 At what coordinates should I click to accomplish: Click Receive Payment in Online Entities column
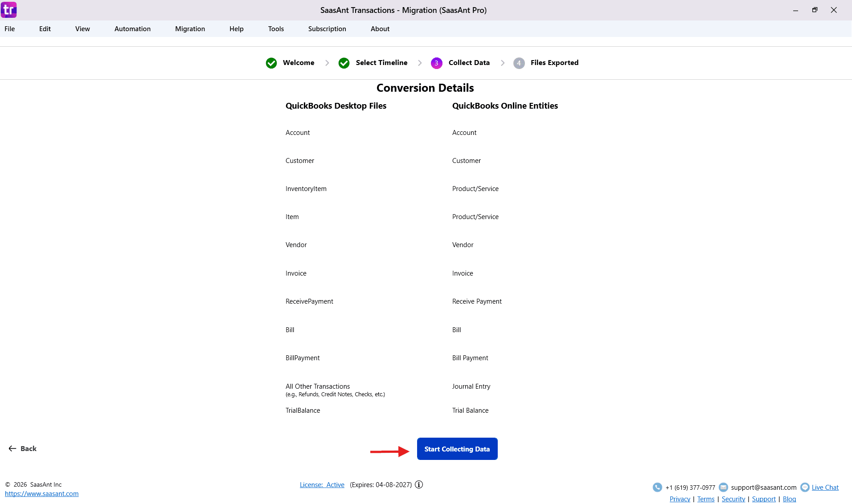click(477, 301)
